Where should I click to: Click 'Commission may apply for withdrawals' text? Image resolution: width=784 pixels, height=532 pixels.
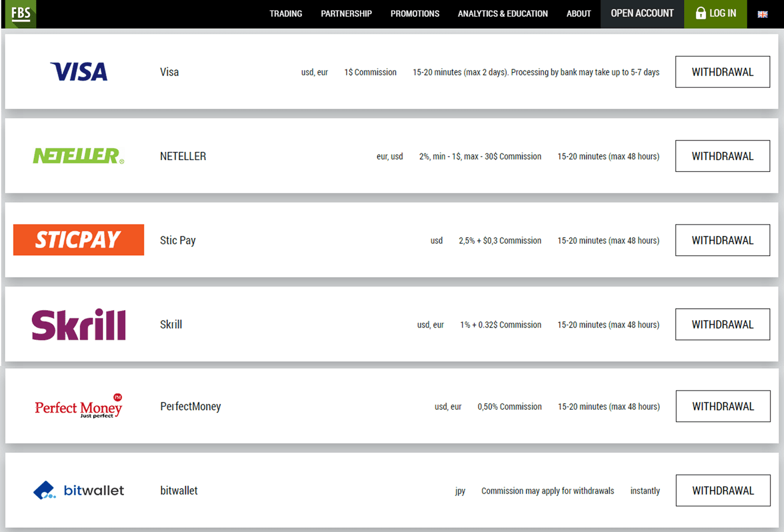pyautogui.click(x=548, y=491)
